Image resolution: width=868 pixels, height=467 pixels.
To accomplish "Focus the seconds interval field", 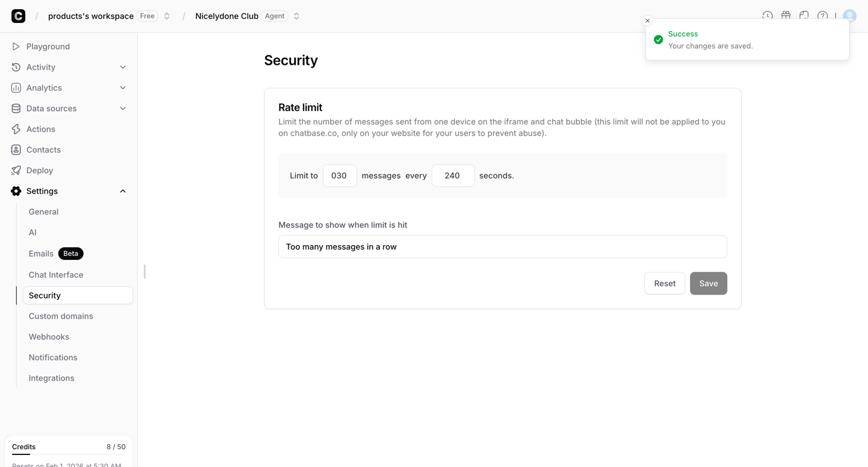I will coord(453,176).
